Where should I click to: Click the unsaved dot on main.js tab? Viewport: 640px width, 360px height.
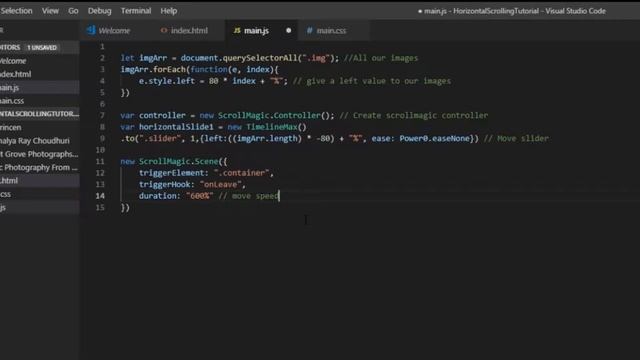289,31
